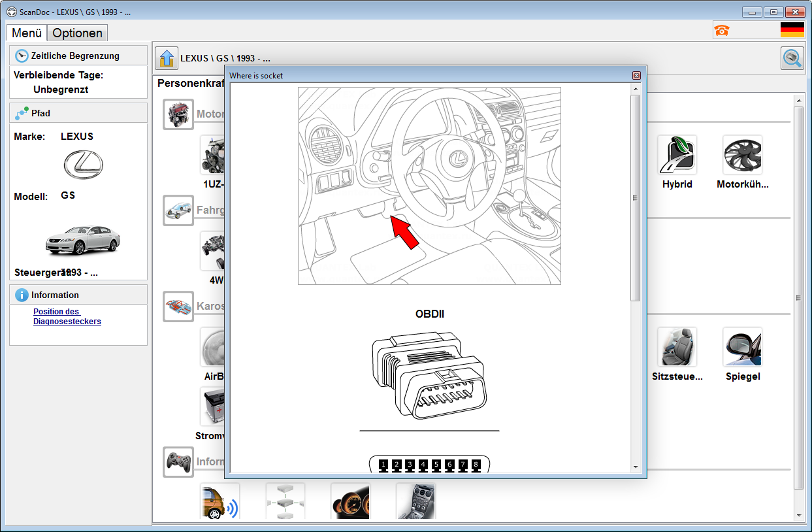Click the orange telephone support icon
Image resolution: width=812 pixels, height=532 pixels.
point(721,30)
